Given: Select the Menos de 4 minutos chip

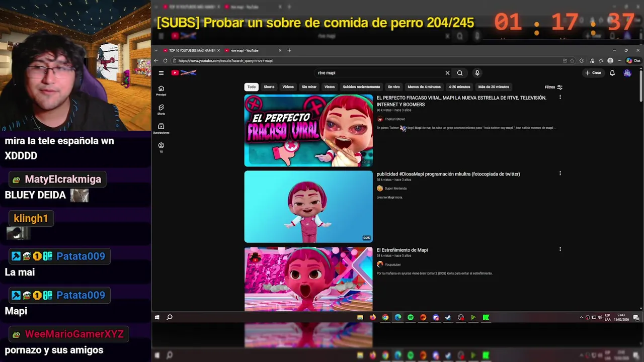Looking at the screenshot, I should coord(424,87).
